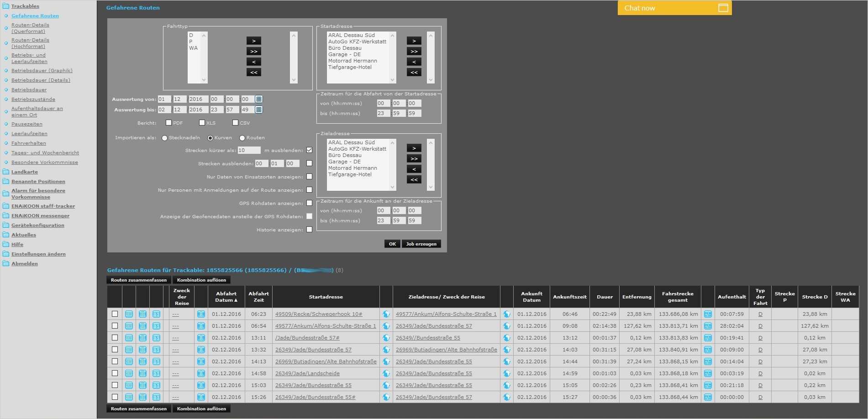Open the calendar picker for Auswertung bis
The height and width of the screenshot is (419, 868).
click(259, 110)
